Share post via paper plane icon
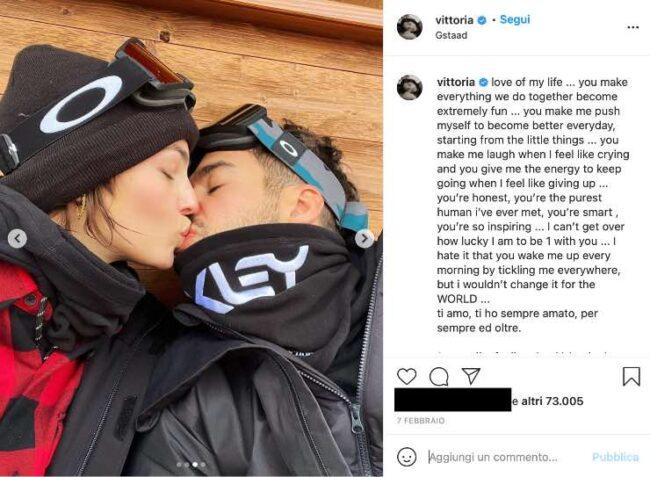650x477 pixels. [x=471, y=376]
